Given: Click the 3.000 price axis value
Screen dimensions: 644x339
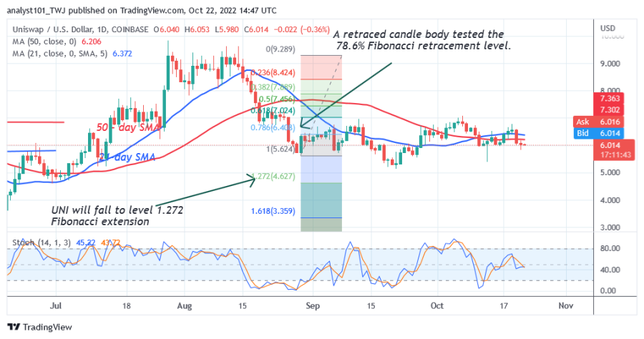Looking at the screenshot, I should click(610, 227).
